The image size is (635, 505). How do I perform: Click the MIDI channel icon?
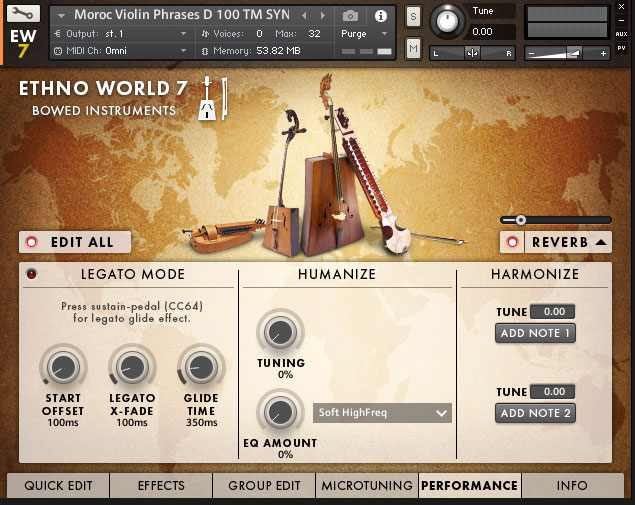pyautogui.click(x=58, y=51)
